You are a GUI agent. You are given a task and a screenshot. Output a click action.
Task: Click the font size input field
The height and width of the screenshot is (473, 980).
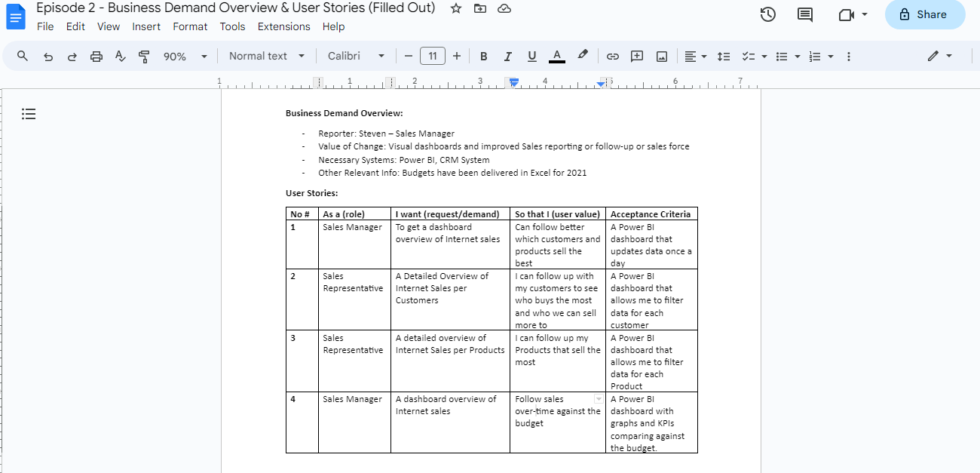433,57
